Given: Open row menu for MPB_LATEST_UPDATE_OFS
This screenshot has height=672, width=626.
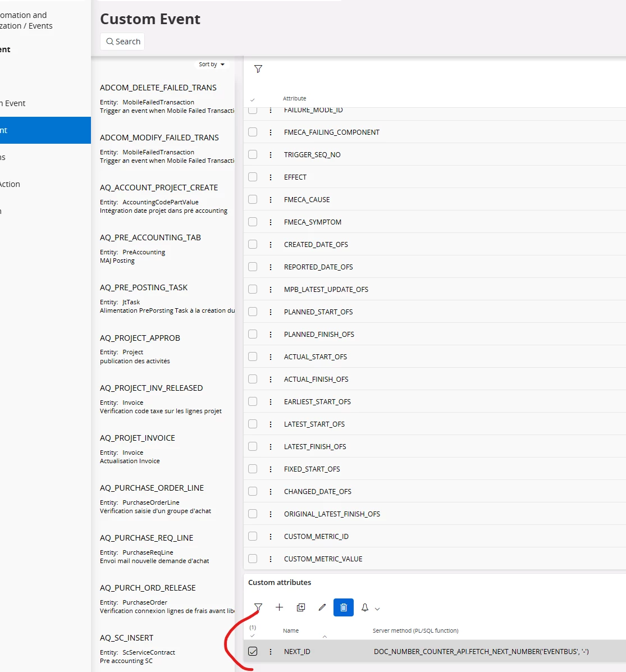Looking at the screenshot, I should click(271, 289).
